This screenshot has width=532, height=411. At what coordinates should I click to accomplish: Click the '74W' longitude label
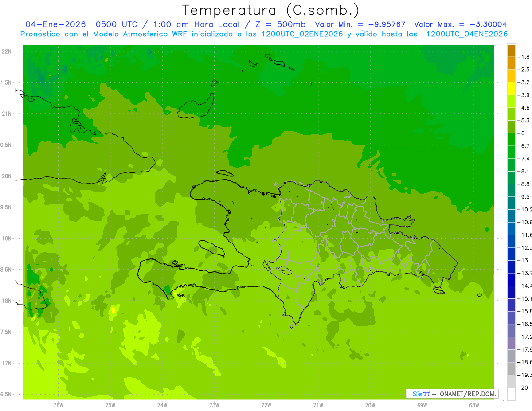coord(162,405)
